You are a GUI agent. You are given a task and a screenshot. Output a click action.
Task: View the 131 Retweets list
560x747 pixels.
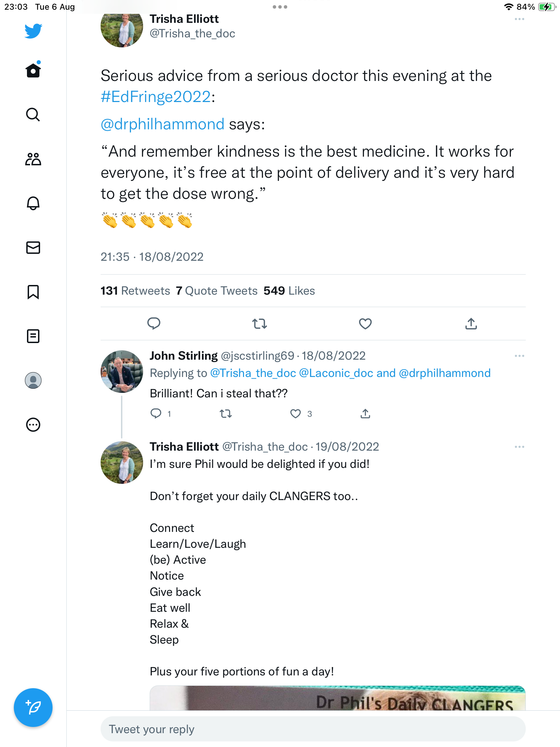[x=135, y=291]
